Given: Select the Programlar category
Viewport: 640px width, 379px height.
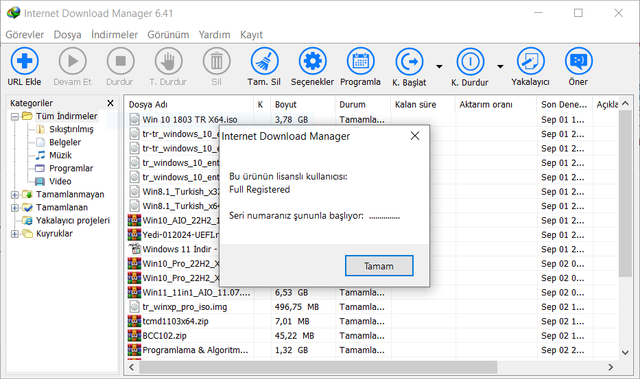Looking at the screenshot, I should pyautogui.click(x=71, y=168).
